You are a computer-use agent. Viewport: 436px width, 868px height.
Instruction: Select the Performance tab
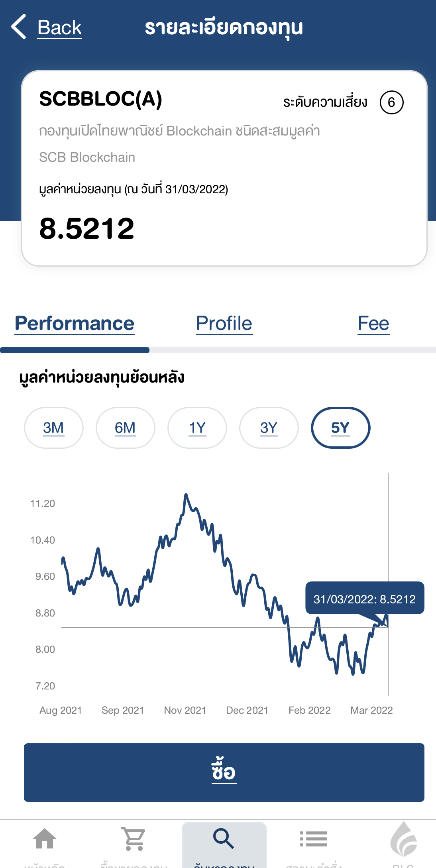click(x=75, y=323)
